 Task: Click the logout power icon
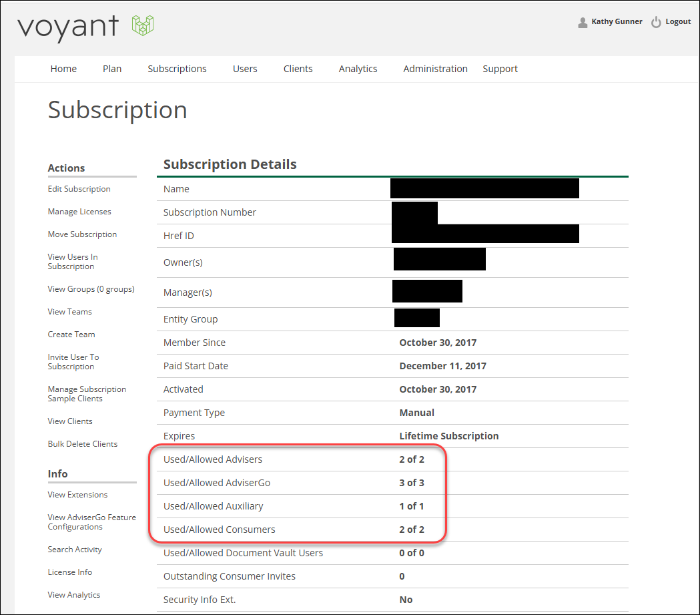(656, 22)
